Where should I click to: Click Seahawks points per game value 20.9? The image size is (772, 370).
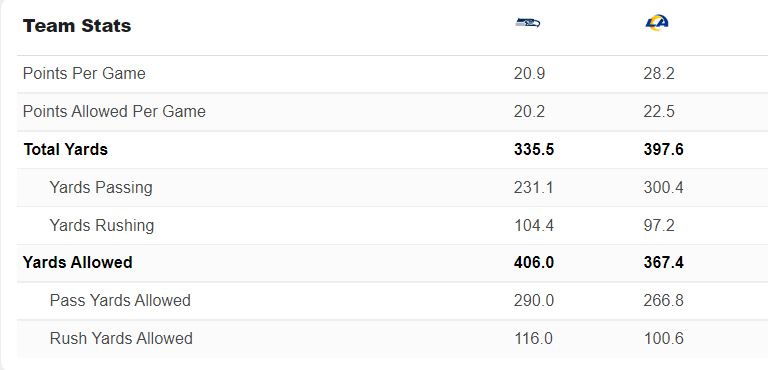[529, 74]
